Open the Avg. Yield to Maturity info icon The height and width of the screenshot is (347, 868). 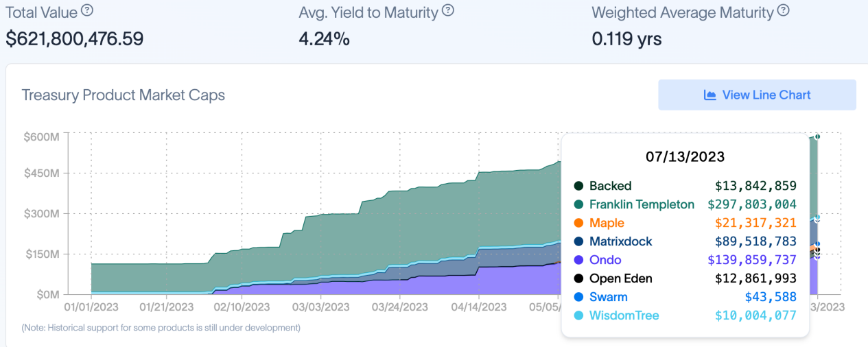448,11
